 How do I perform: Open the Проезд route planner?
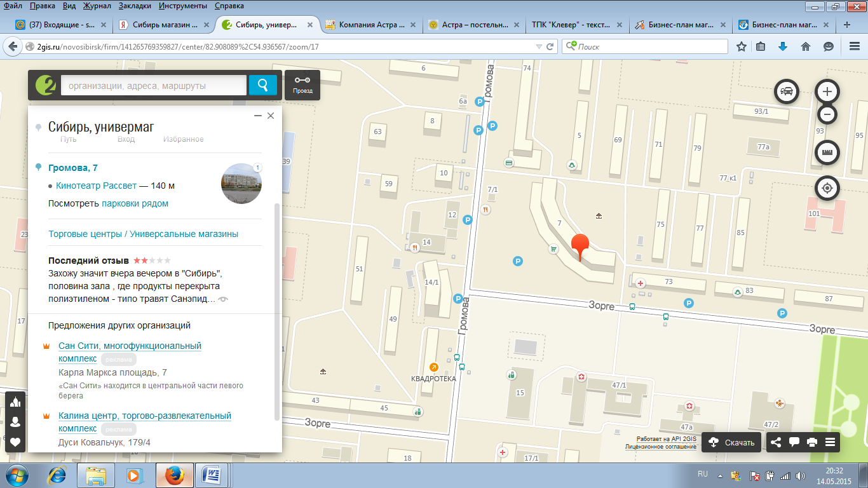tap(302, 85)
